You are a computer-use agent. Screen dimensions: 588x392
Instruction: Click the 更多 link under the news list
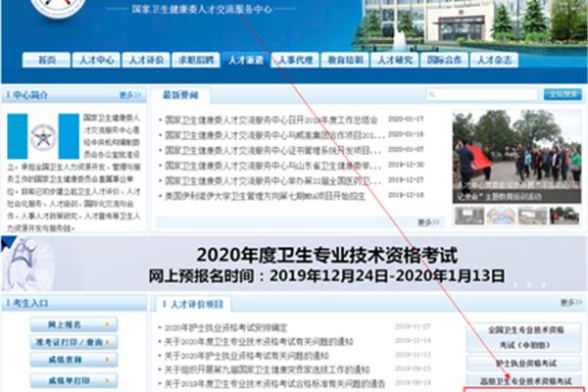(x=428, y=222)
